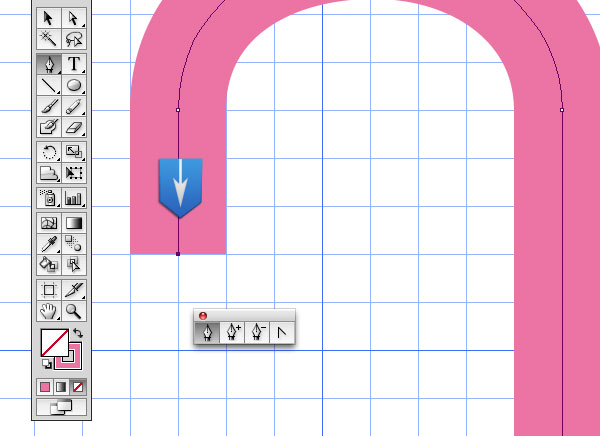
Task: Select the Blob Brush tool
Action: point(49,127)
